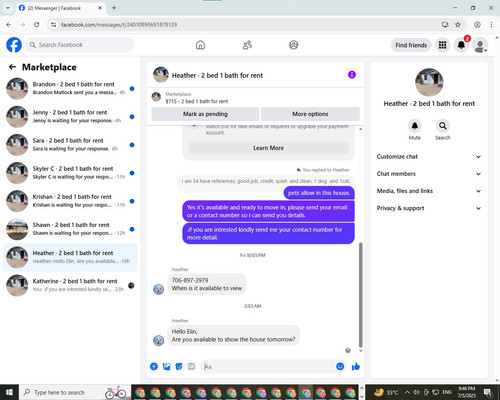Image resolution: width=500 pixels, height=400 pixels.
Task: Click the taskbar clock showing 9:46 PM
Action: (x=466, y=392)
